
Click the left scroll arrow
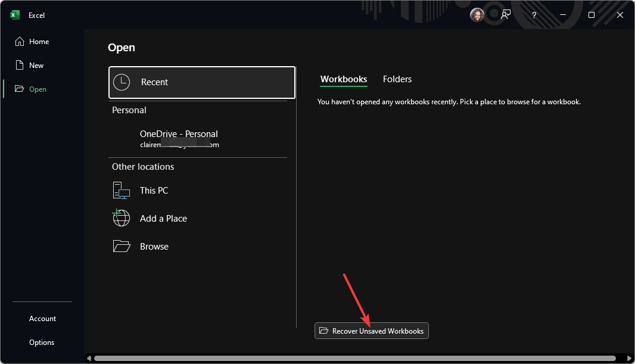[x=89, y=359]
